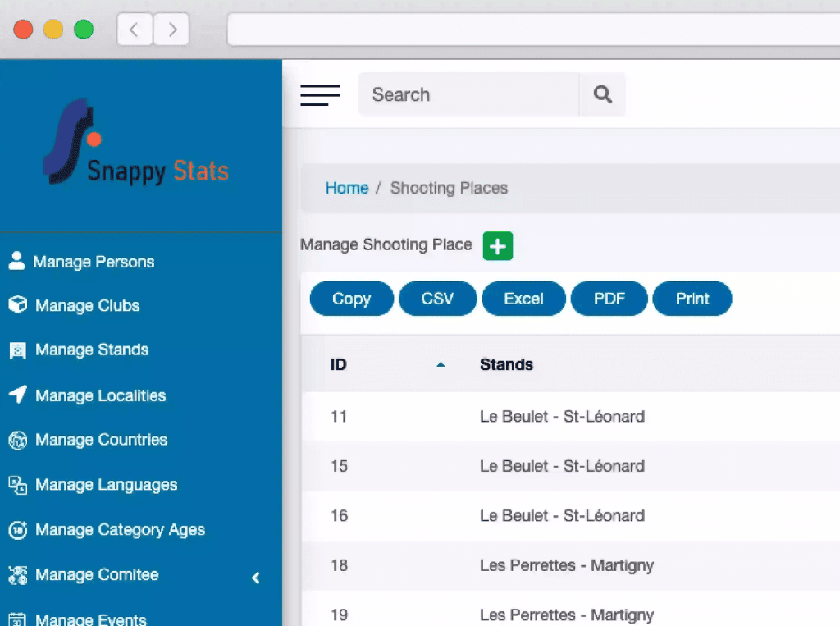Viewport: 840px width, 626px height.
Task: Click the Excel export button
Action: (523, 299)
